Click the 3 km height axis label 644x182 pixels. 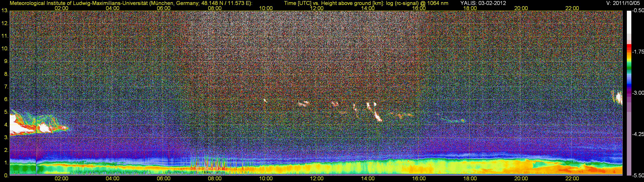6,137
